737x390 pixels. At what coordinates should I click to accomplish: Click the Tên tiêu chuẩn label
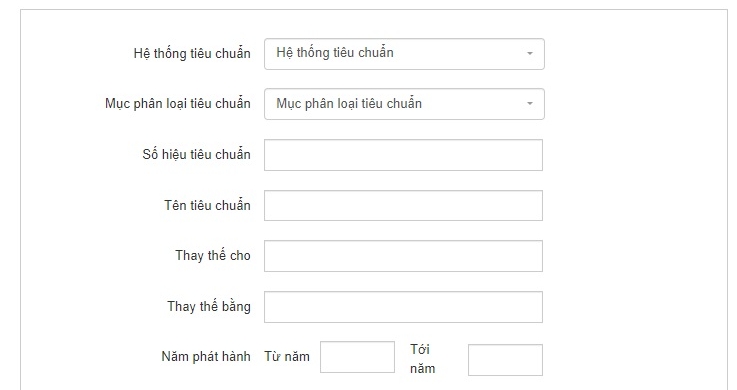[207, 205]
